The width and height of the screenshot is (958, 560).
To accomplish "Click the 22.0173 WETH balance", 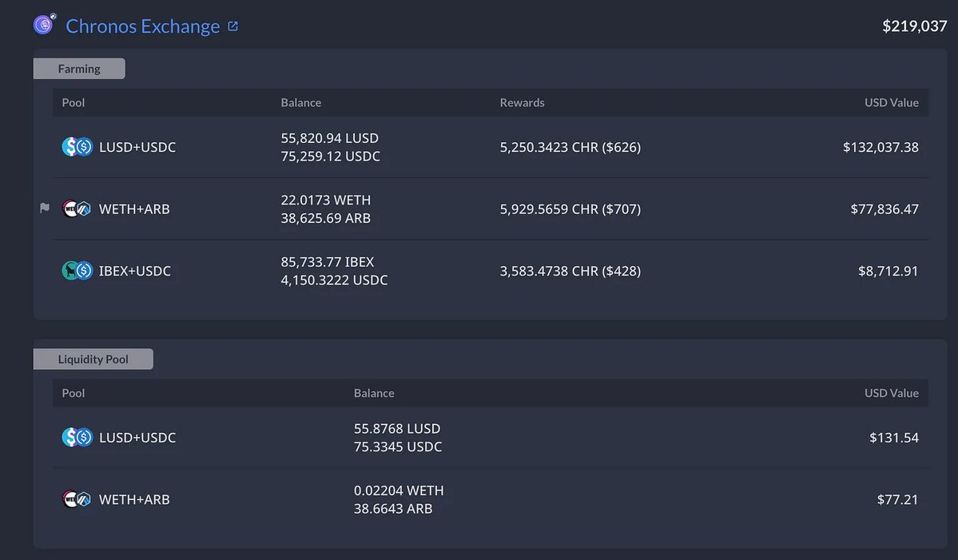I will 326,200.
